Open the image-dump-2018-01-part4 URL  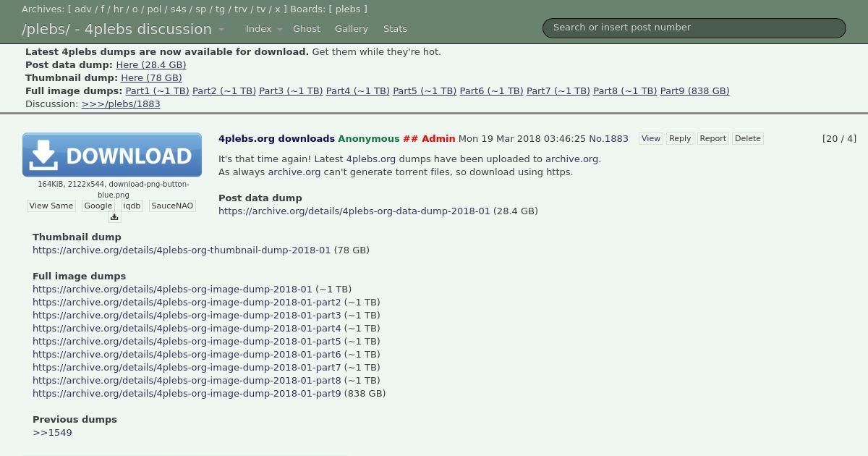[187, 329]
